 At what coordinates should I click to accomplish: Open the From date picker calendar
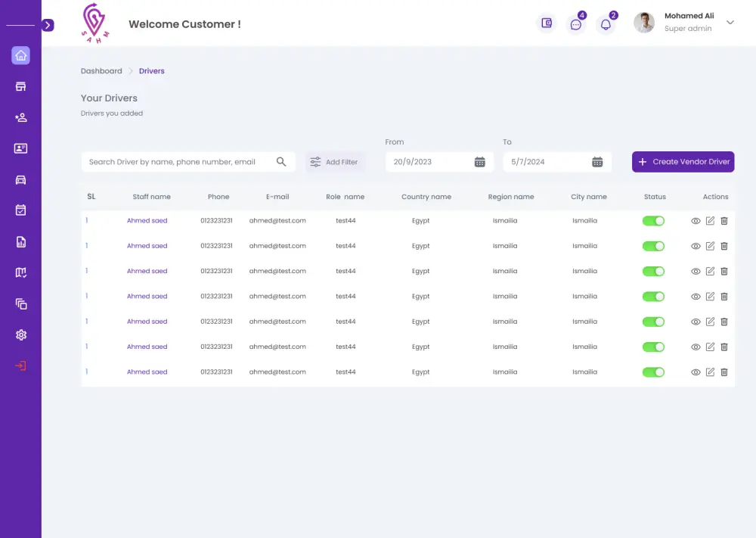479,161
